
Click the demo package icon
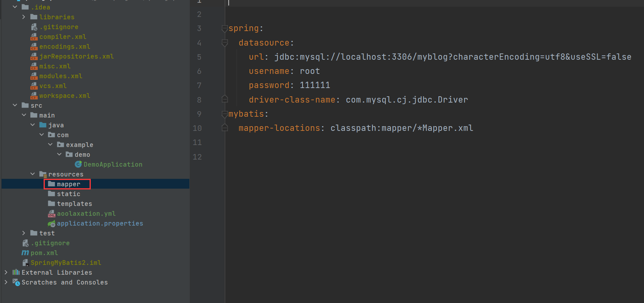point(69,154)
